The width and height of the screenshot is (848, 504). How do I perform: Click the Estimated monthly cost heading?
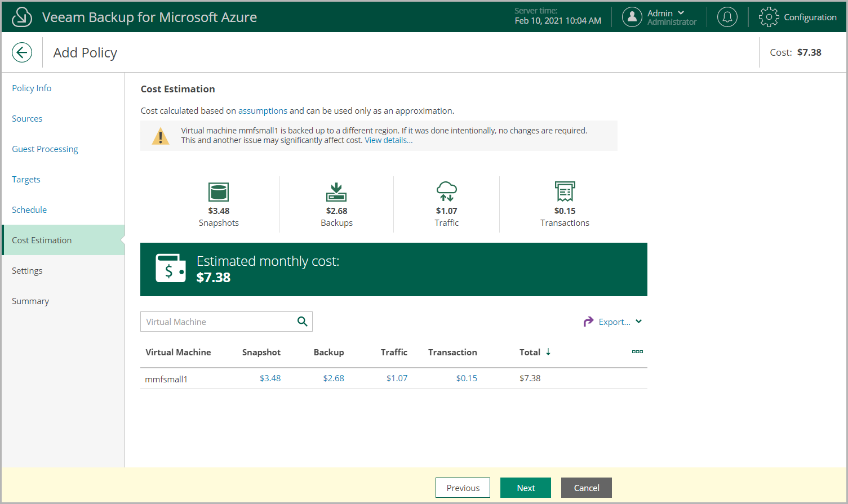268,261
